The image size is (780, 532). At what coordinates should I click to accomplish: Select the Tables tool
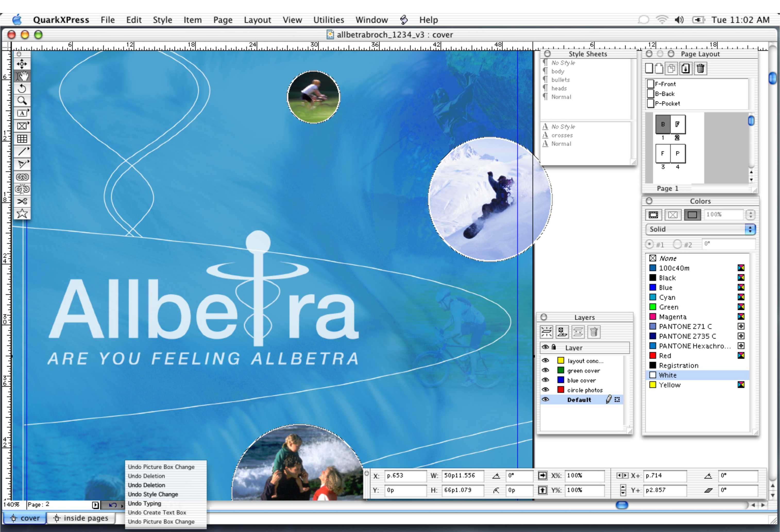coord(22,138)
